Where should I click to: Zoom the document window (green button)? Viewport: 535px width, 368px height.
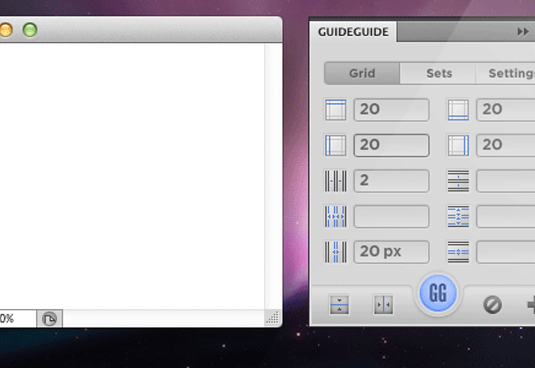pyautogui.click(x=30, y=30)
